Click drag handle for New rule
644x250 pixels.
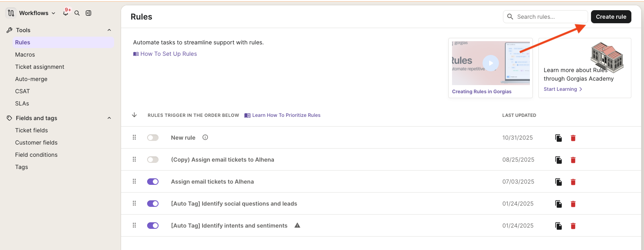tap(134, 137)
